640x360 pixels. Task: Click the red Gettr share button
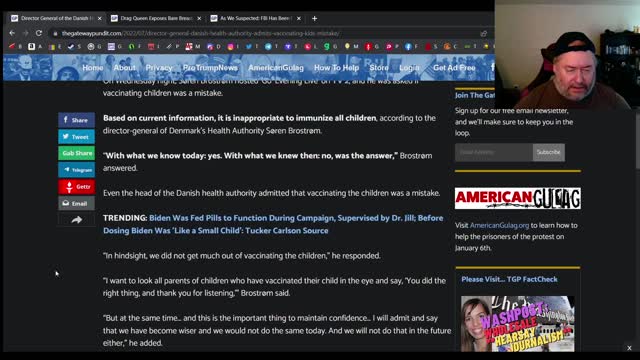tap(76, 187)
